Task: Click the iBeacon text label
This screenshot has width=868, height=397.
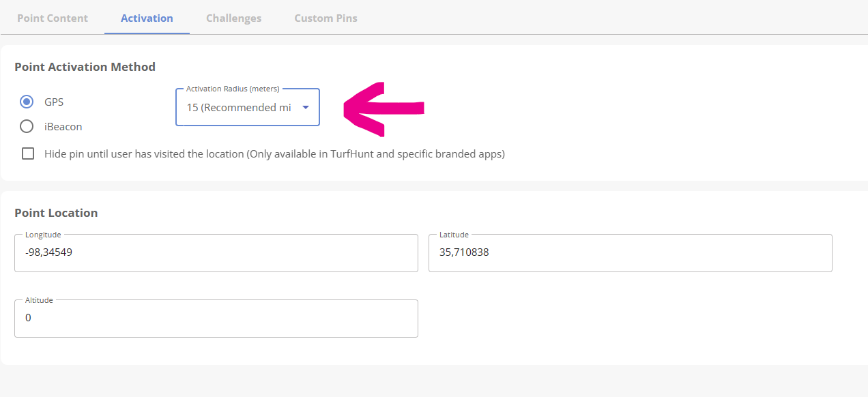Action: pyautogui.click(x=63, y=126)
